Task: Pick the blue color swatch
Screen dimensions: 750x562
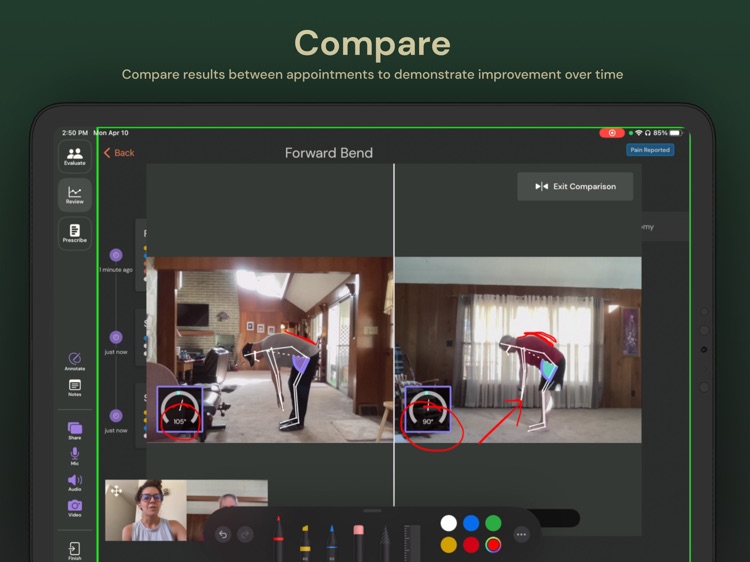Action: tap(471, 523)
